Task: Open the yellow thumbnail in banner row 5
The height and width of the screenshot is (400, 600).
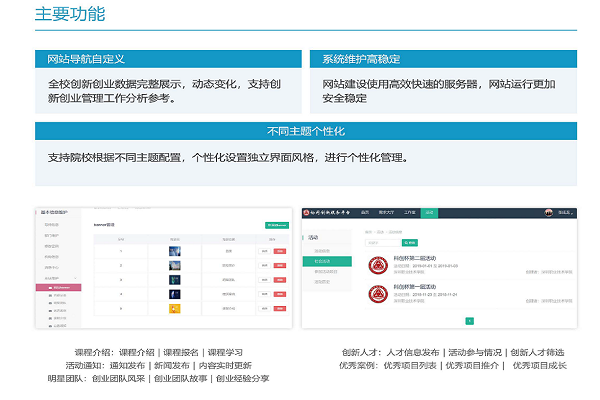Action: pos(174,308)
